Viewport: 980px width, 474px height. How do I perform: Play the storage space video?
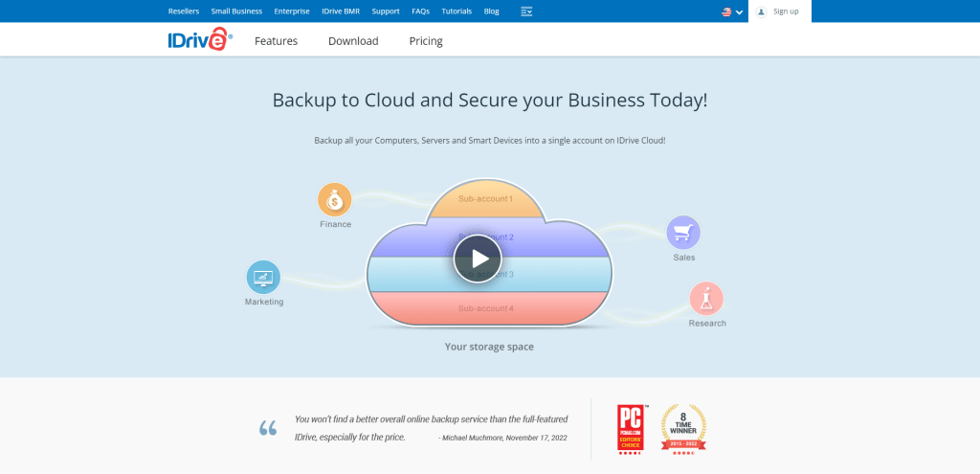coord(478,259)
